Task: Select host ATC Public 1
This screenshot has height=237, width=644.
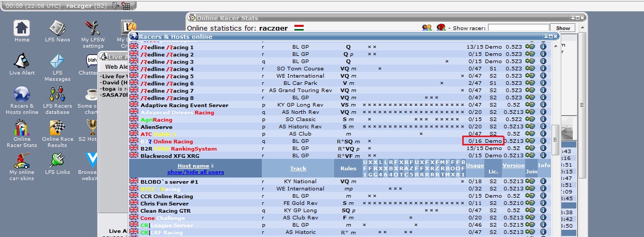Action: (x=158, y=134)
